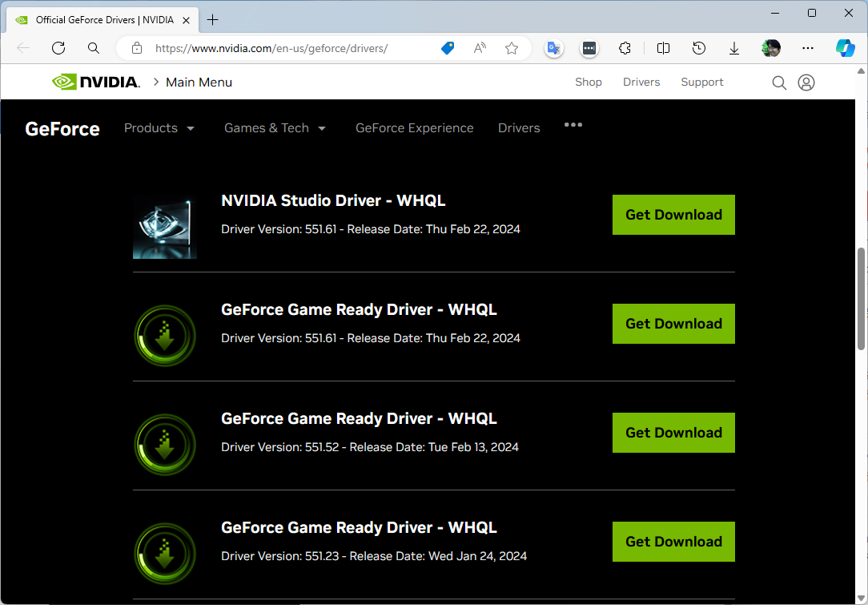
Task: Open the browser profile avatar
Action: click(770, 48)
